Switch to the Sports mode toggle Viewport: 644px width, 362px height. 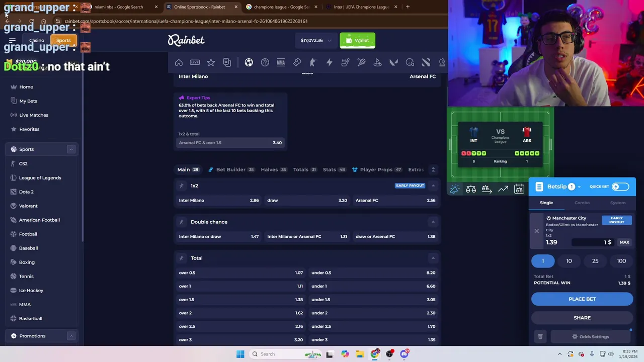63,40
